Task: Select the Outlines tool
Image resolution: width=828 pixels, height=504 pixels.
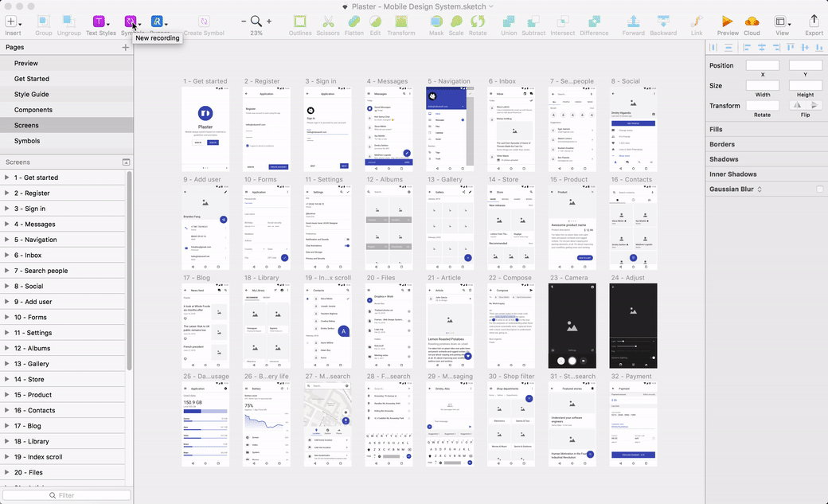Action: [300, 21]
